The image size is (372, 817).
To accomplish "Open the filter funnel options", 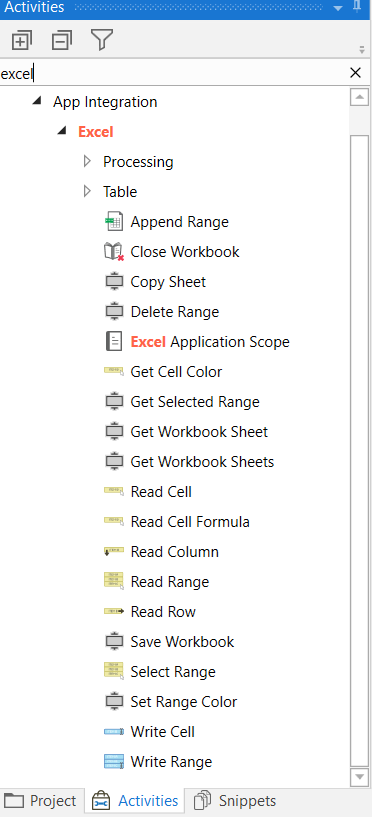I will point(102,40).
